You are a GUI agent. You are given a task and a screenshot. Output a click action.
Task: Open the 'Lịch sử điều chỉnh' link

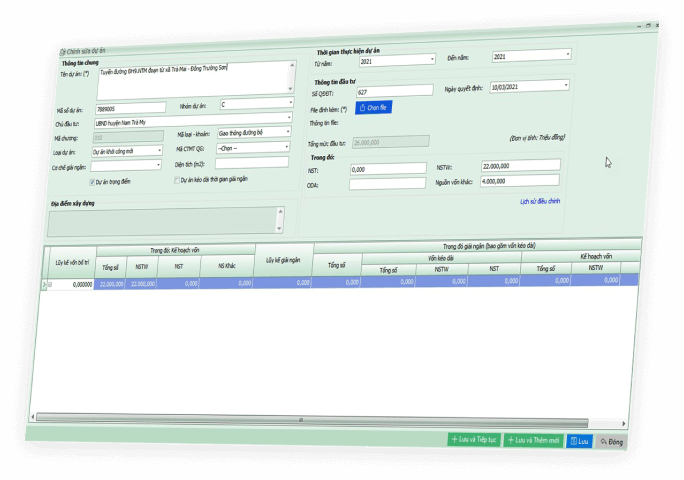point(540,201)
